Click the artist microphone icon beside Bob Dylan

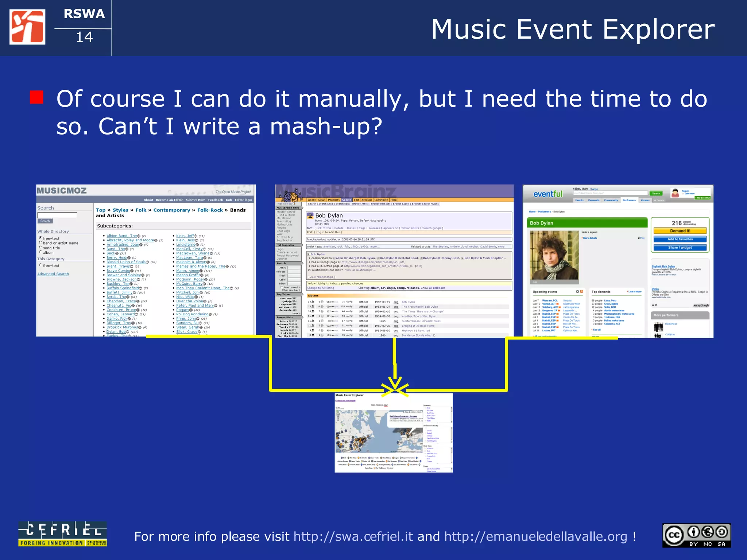coord(310,215)
